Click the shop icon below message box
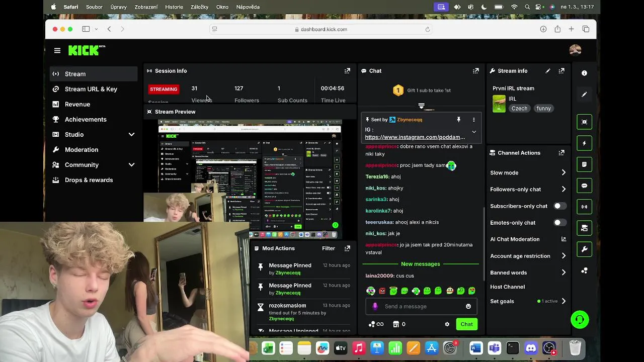The width and height of the screenshot is (644, 362). point(395,324)
